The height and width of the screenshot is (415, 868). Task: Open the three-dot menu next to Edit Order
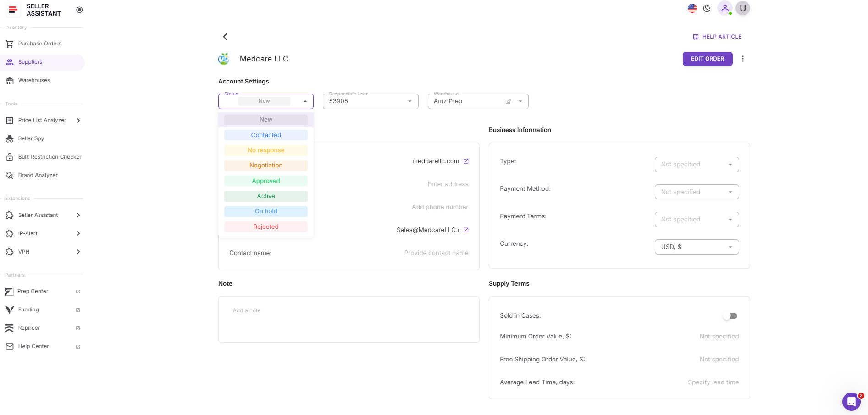point(743,59)
